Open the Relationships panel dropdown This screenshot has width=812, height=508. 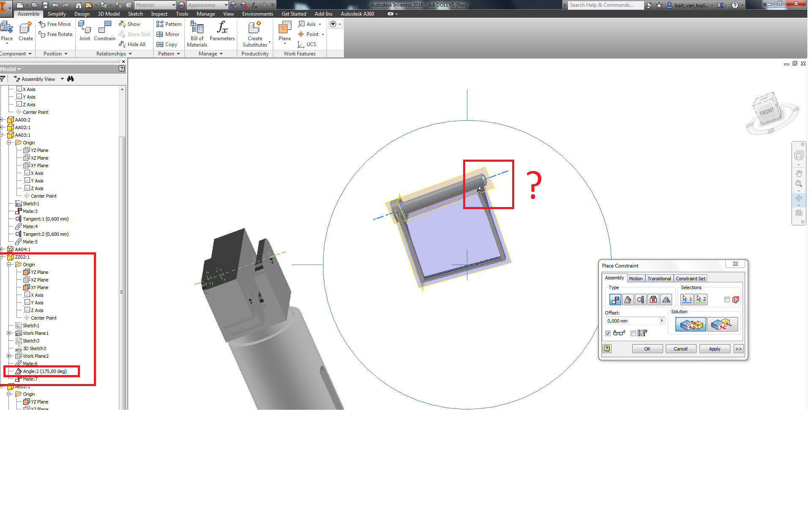(130, 53)
